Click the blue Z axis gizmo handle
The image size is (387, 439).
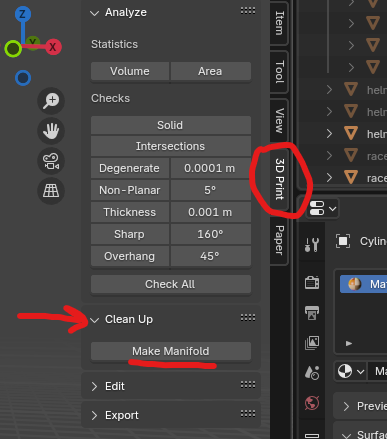click(23, 14)
